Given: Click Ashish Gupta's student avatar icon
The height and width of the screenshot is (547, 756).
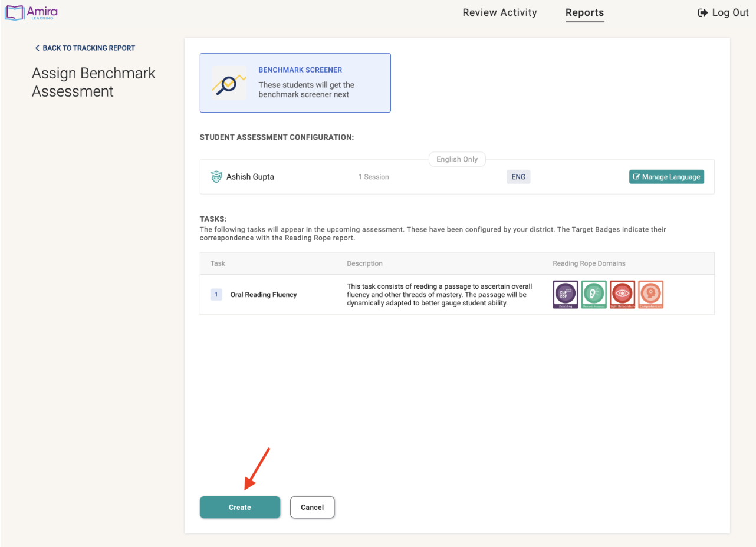Looking at the screenshot, I should 216,176.
